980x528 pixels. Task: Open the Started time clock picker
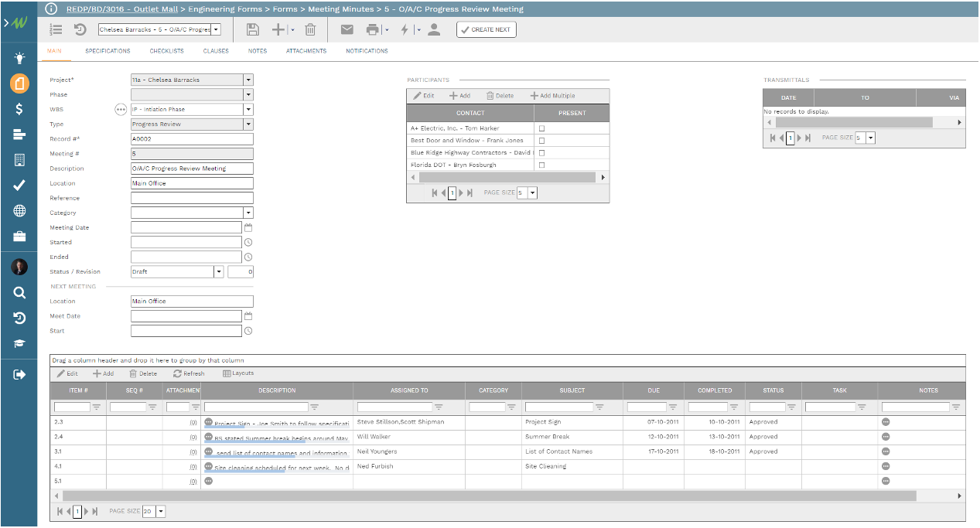click(x=248, y=243)
